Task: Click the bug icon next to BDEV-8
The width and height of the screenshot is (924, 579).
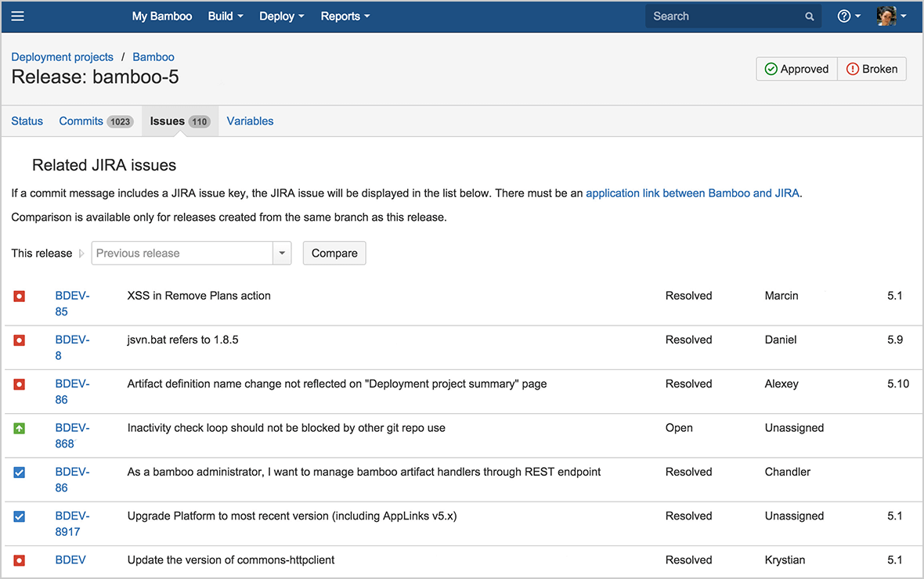Action: tap(19, 340)
